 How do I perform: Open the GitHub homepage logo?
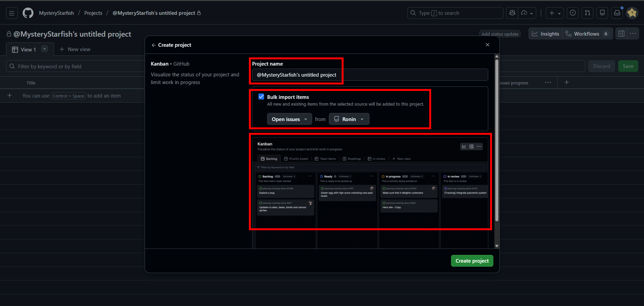tap(28, 13)
